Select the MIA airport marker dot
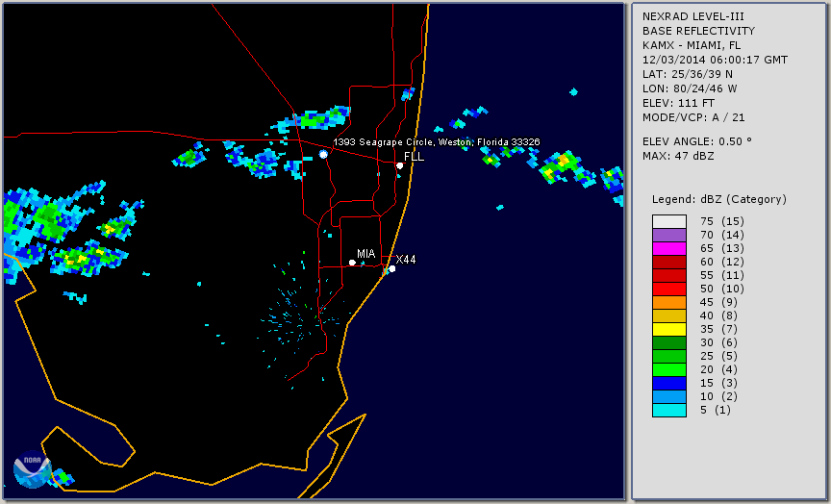Screen dimensions: 831x504 point(352,263)
